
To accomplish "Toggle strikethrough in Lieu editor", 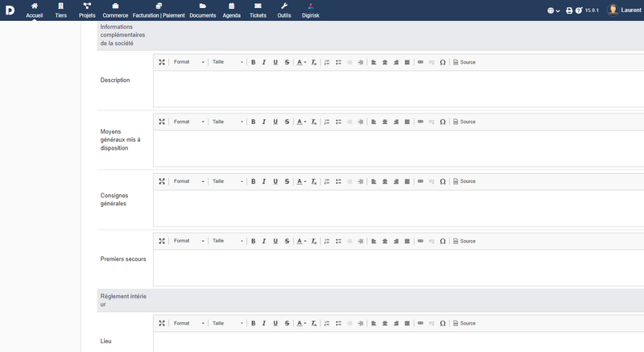I will 287,323.
